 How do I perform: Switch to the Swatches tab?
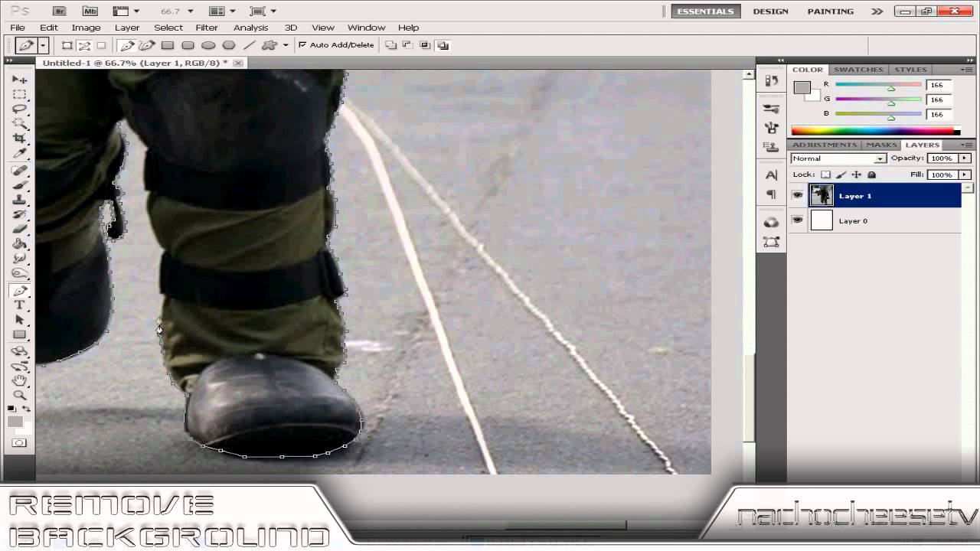coord(858,70)
